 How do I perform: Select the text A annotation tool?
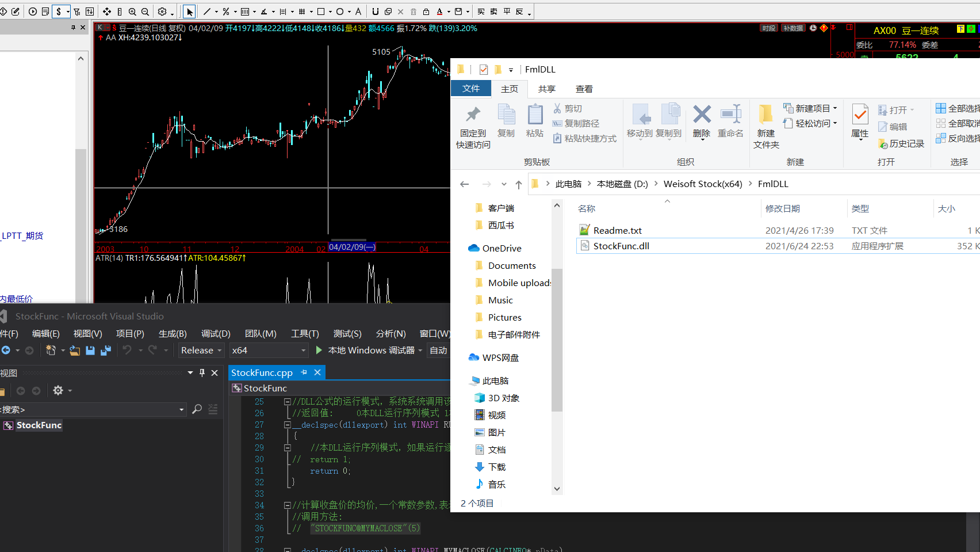tap(358, 12)
